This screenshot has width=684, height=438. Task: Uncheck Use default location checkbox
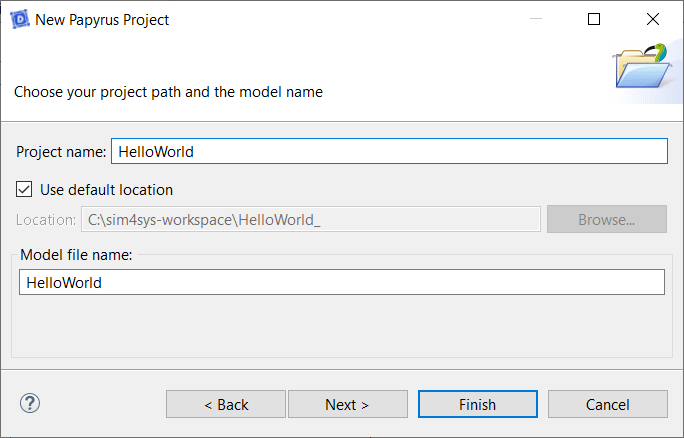(24, 190)
